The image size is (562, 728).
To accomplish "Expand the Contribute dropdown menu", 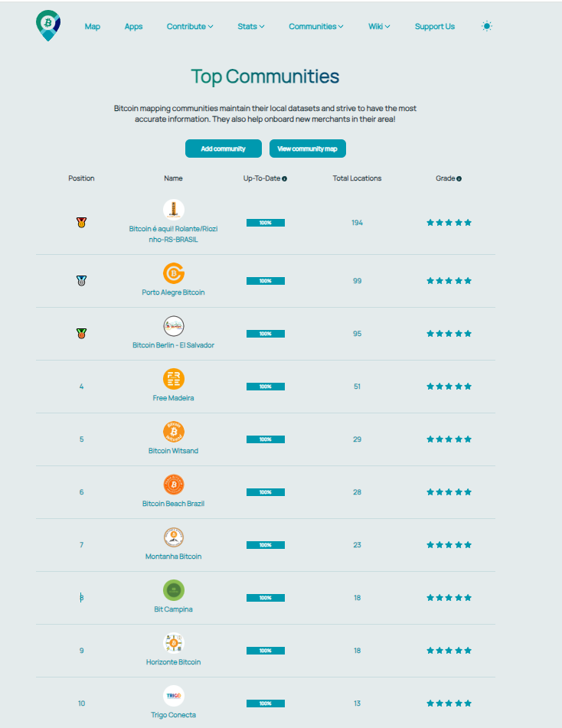I will (190, 26).
